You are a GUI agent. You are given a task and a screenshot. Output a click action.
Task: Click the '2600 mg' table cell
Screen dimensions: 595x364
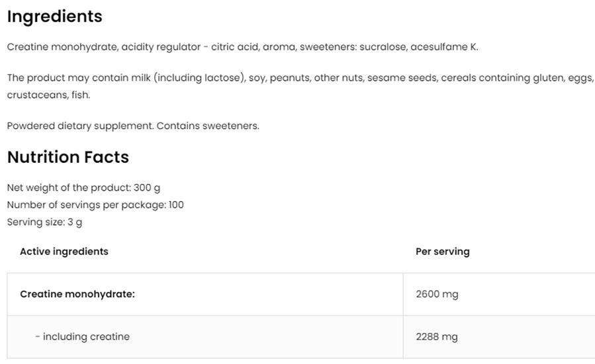click(x=437, y=294)
